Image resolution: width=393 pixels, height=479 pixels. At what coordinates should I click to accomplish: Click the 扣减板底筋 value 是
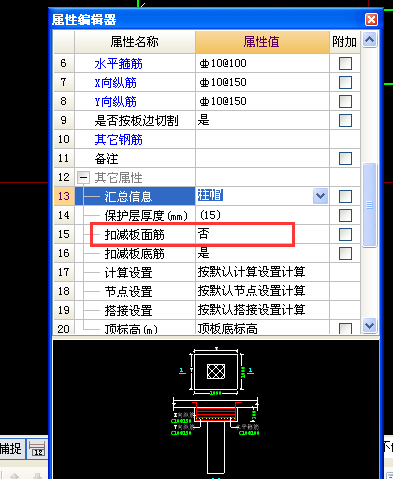point(203,253)
